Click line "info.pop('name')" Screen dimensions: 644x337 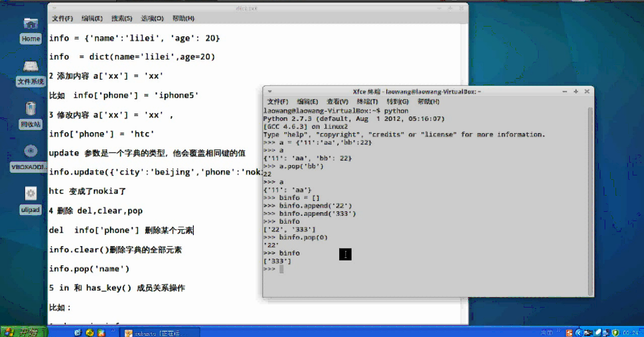[x=89, y=269]
